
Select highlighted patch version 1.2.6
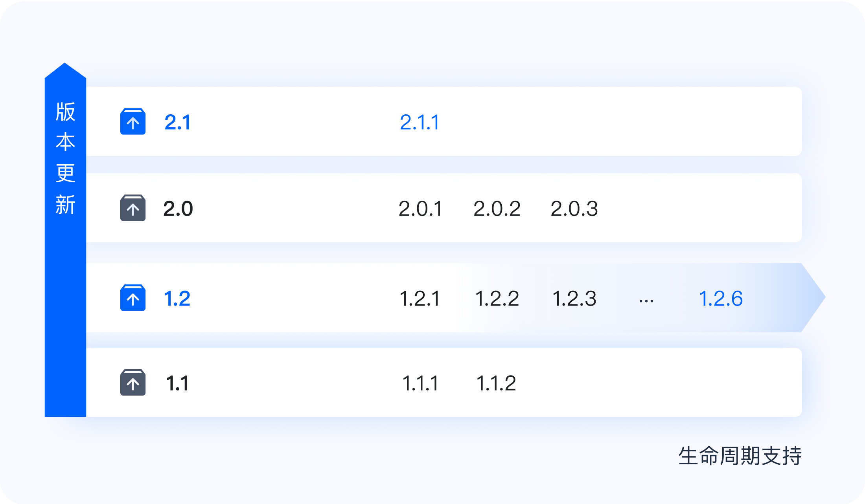(x=721, y=299)
